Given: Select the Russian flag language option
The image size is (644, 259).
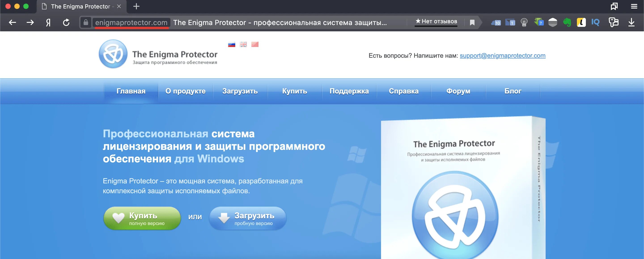Looking at the screenshot, I should 231,44.
